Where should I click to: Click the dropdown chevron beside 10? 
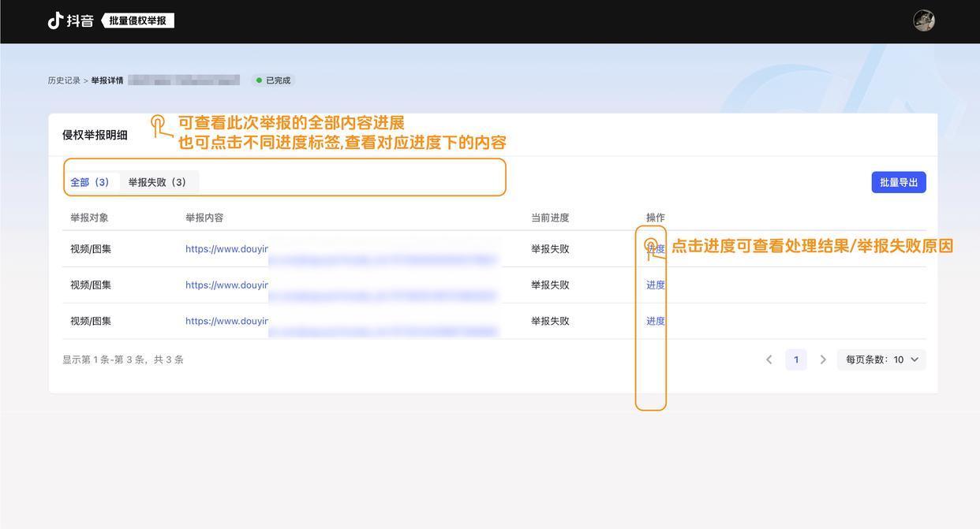915,359
